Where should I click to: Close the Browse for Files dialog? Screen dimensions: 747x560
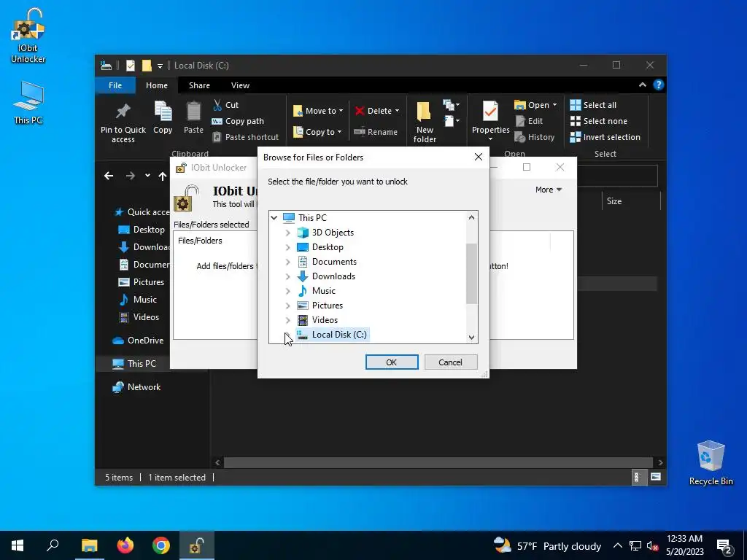click(x=479, y=157)
